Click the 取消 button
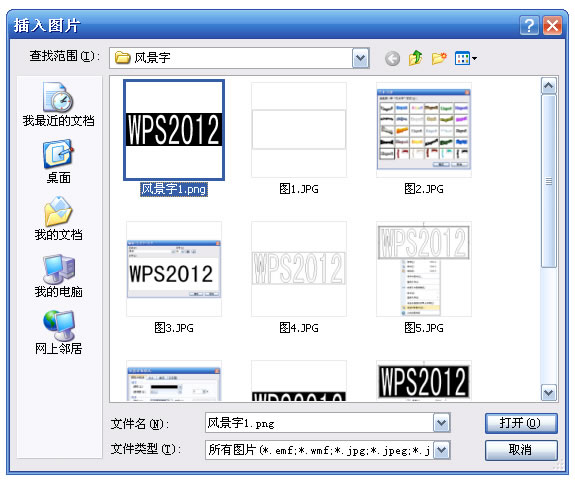575x481 pixels. click(x=521, y=450)
